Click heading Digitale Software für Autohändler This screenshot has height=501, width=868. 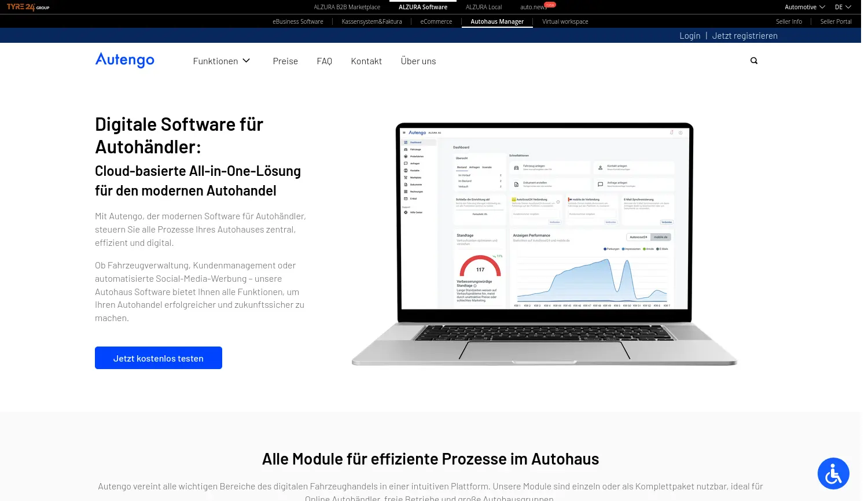179,135
